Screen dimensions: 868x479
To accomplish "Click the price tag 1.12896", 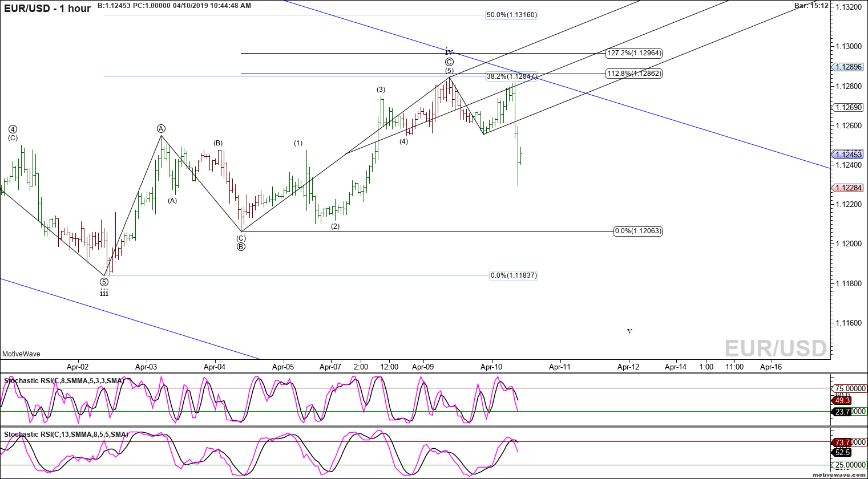I will coord(848,67).
